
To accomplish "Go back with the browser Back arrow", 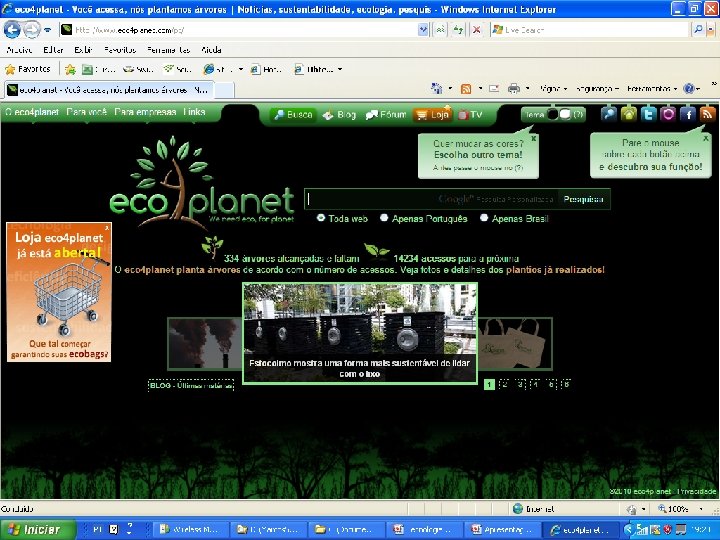I will [12, 30].
